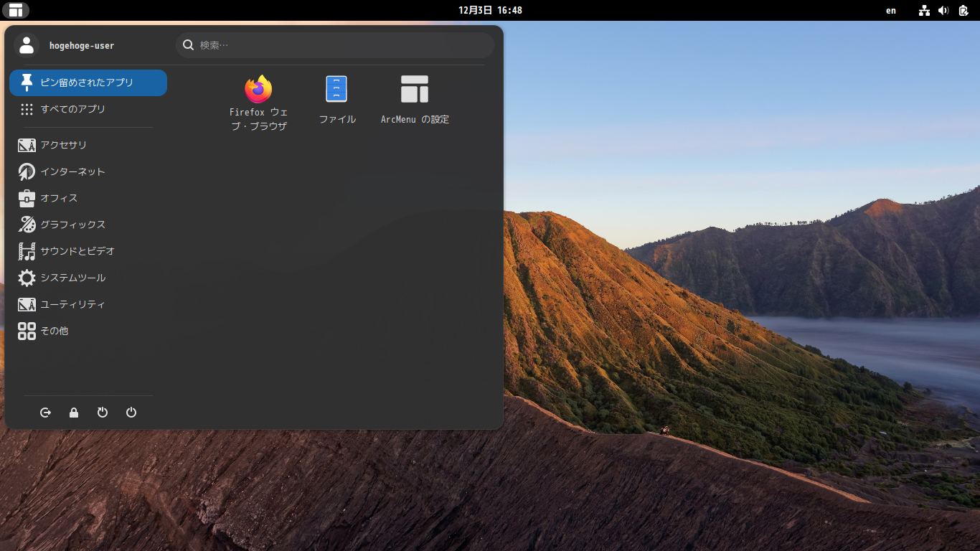Lock the screen with the padlock icon
This screenshot has width=980, height=551.
(x=74, y=413)
